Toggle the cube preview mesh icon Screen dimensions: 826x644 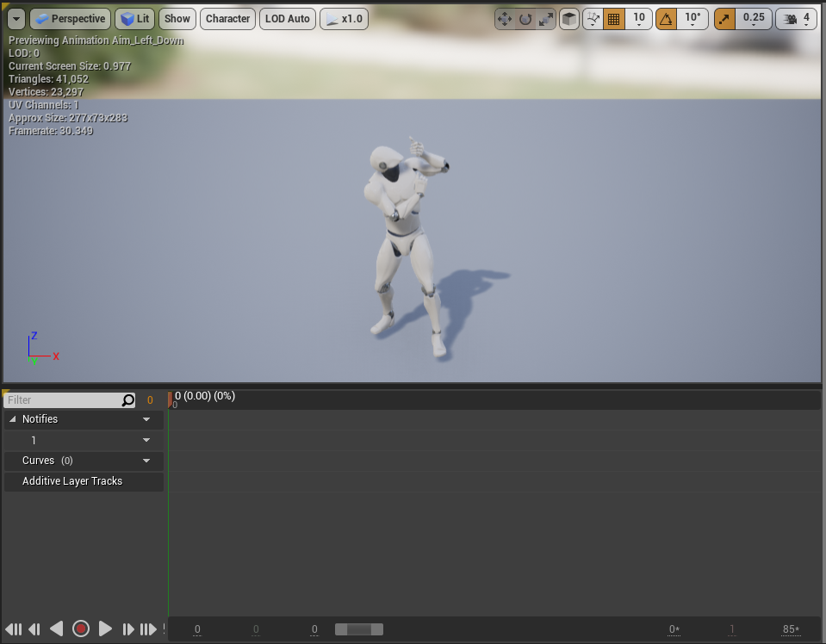(x=569, y=20)
